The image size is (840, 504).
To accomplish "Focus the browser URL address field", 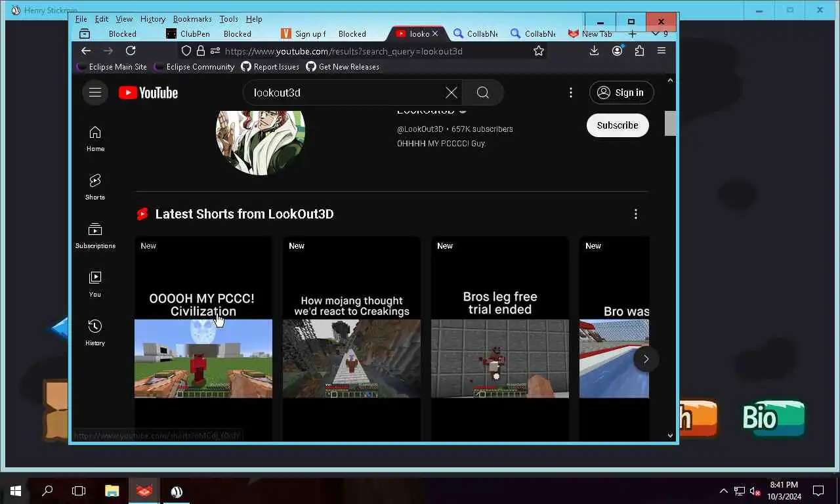I will [374, 51].
